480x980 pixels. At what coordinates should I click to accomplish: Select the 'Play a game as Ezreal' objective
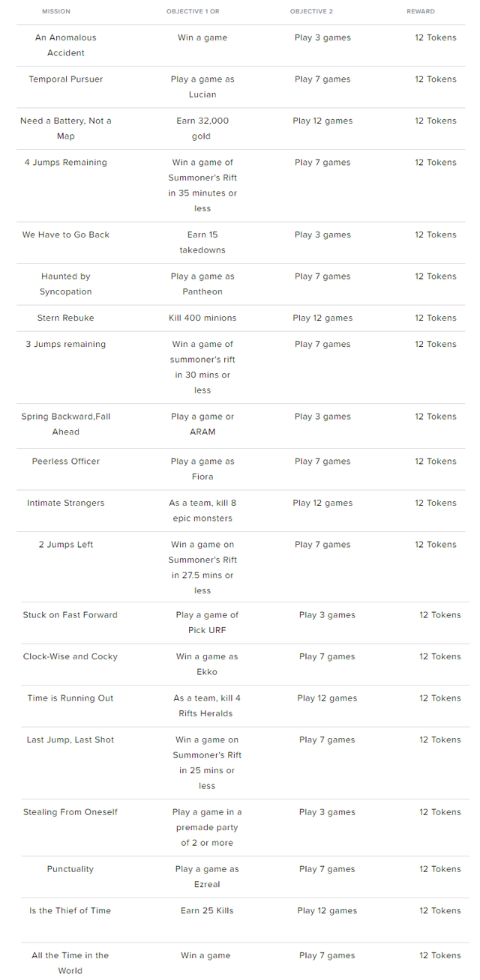[207, 877]
